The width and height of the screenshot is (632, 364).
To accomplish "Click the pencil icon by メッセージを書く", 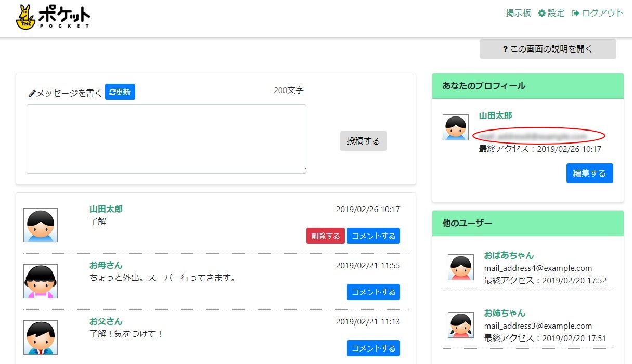I will [32, 93].
